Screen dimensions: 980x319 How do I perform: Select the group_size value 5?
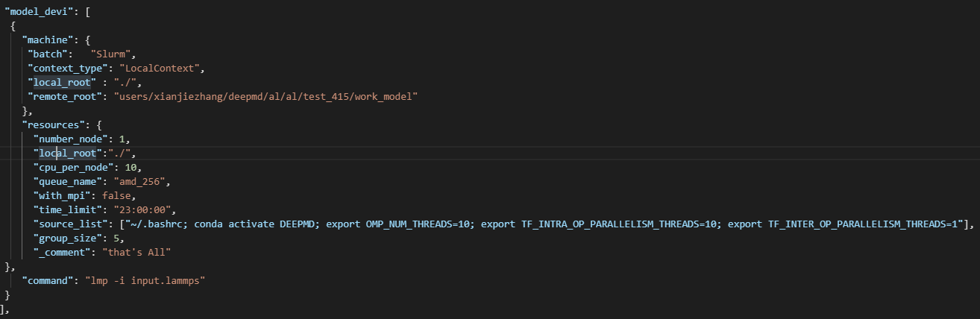click(x=116, y=238)
